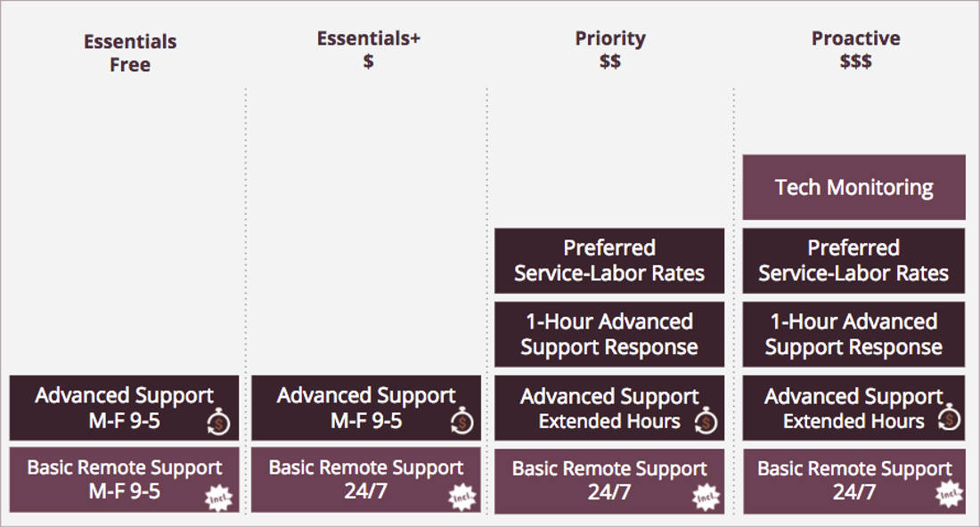Image resolution: width=980 pixels, height=527 pixels.
Task: Click the Incl. badge in the Essentials+ column
Action: (x=461, y=498)
